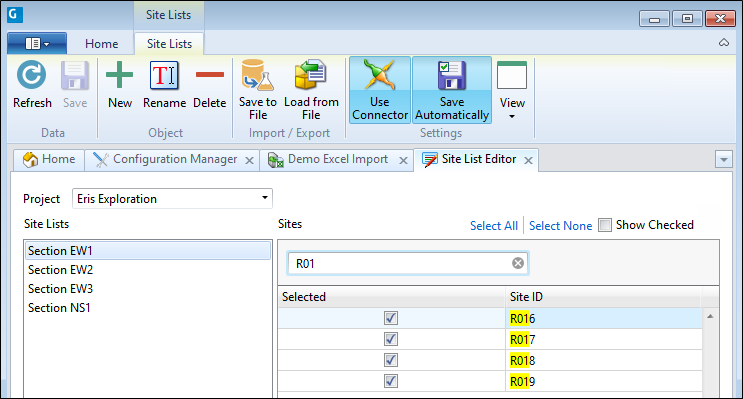This screenshot has height=399, width=743.
Task: Collapse the ribbon with chevron
Action: point(724,43)
